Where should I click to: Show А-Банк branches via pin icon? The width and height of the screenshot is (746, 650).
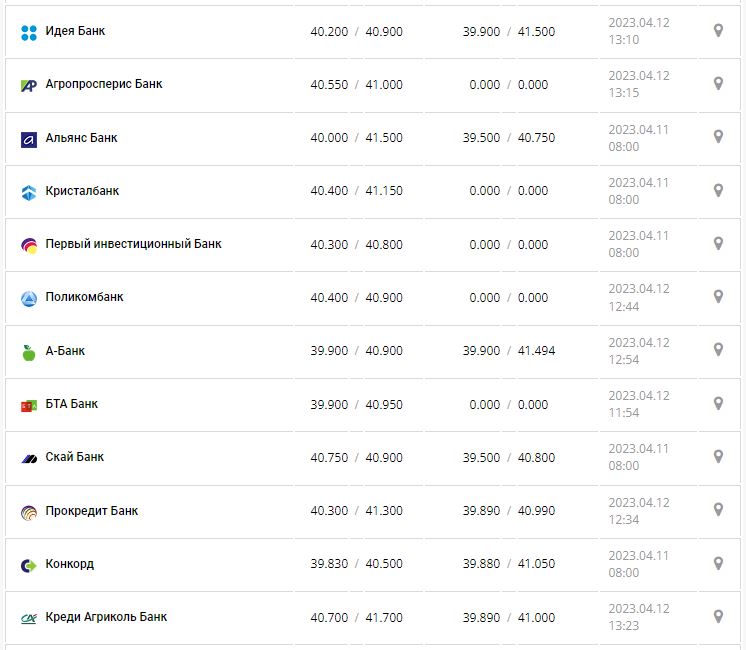tap(718, 350)
